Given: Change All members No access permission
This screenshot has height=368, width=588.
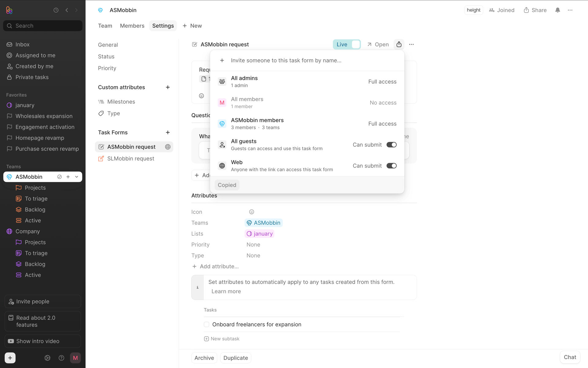Looking at the screenshot, I should tap(383, 103).
